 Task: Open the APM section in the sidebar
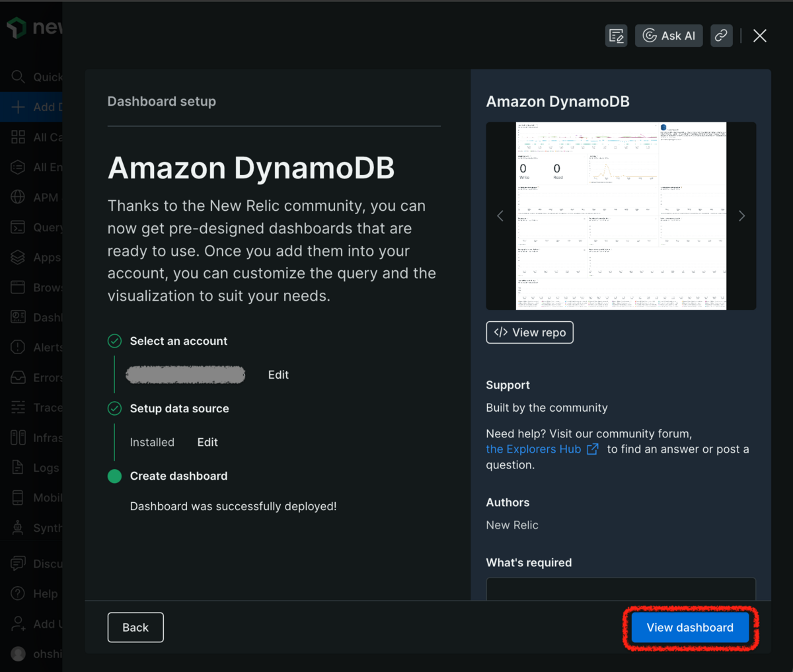[18, 197]
